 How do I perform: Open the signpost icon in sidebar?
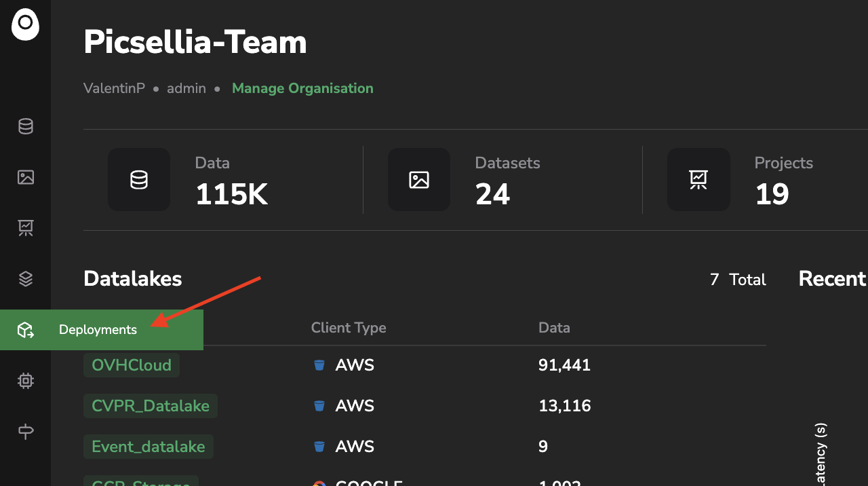coord(26,432)
